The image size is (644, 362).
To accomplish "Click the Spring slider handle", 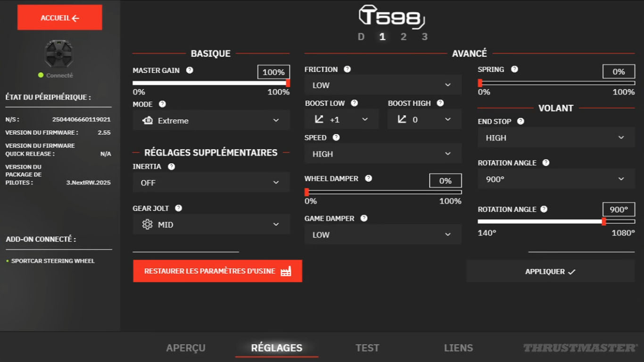I will [480, 83].
